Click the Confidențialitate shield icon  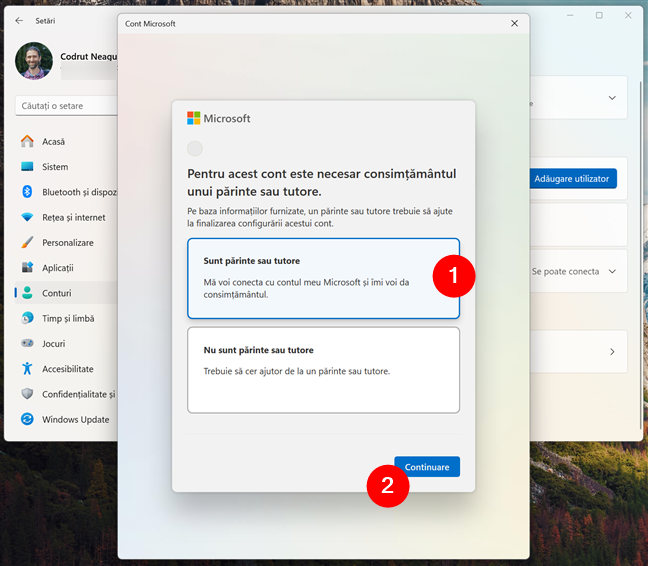coord(27,394)
